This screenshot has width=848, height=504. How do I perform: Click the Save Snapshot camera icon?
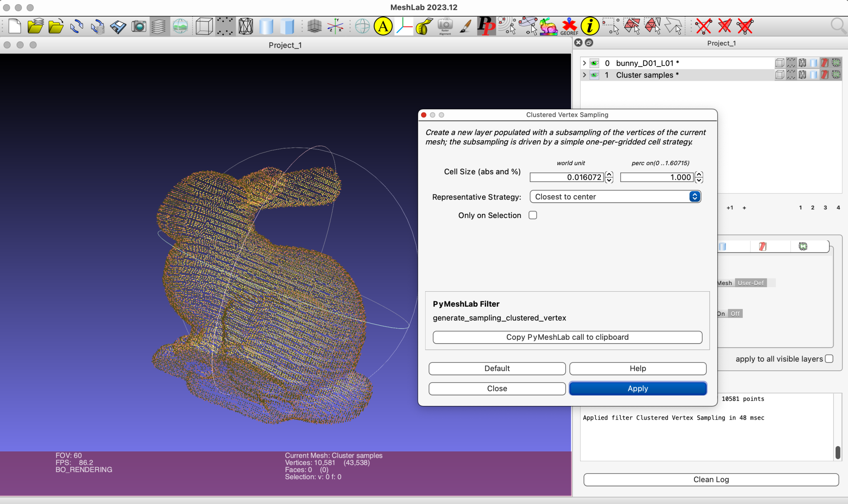pyautogui.click(x=139, y=26)
